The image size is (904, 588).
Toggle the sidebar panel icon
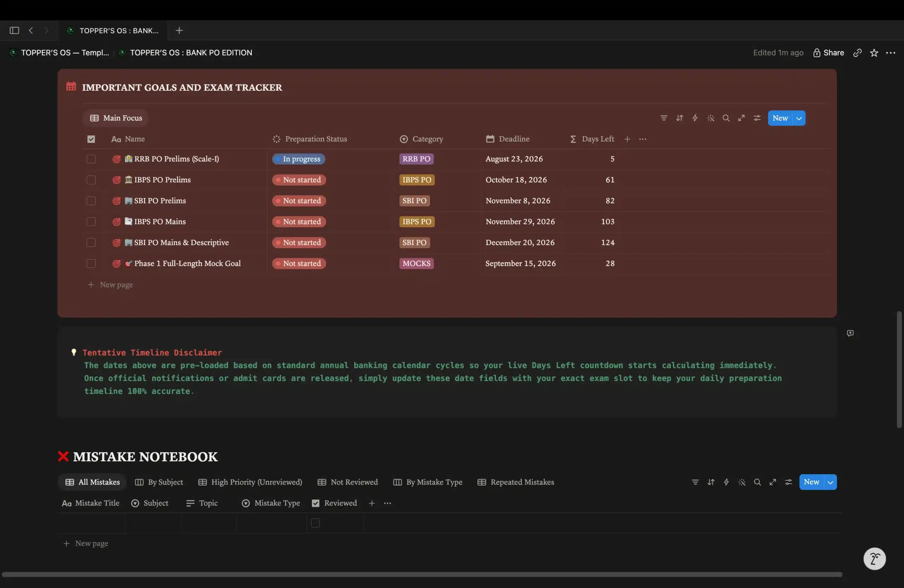tap(14, 30)
